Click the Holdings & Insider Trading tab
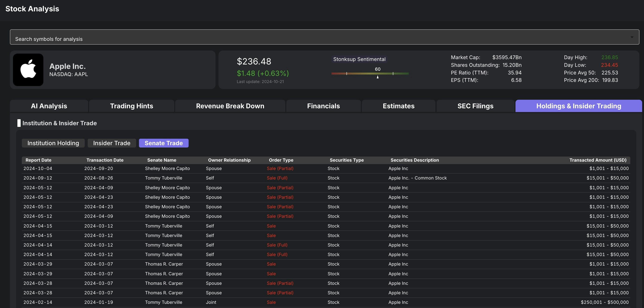The image size is (644, 308). (579, 106)
